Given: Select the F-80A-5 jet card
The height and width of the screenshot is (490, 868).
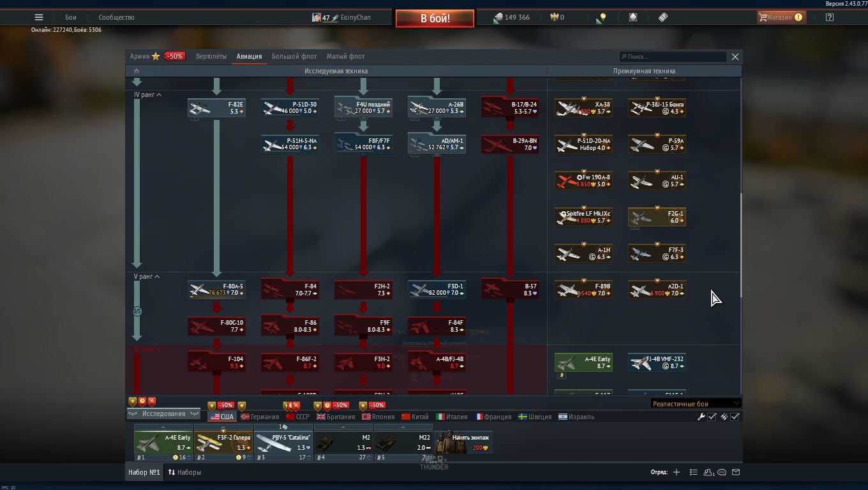Looking at the screenshot, I should coord(217,290).
